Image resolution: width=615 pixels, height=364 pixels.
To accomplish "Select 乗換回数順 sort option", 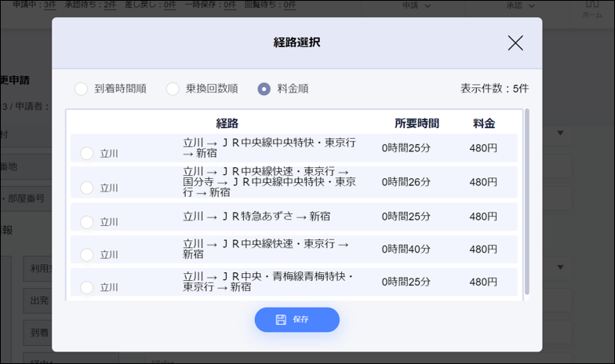I will tap(173, 89).
